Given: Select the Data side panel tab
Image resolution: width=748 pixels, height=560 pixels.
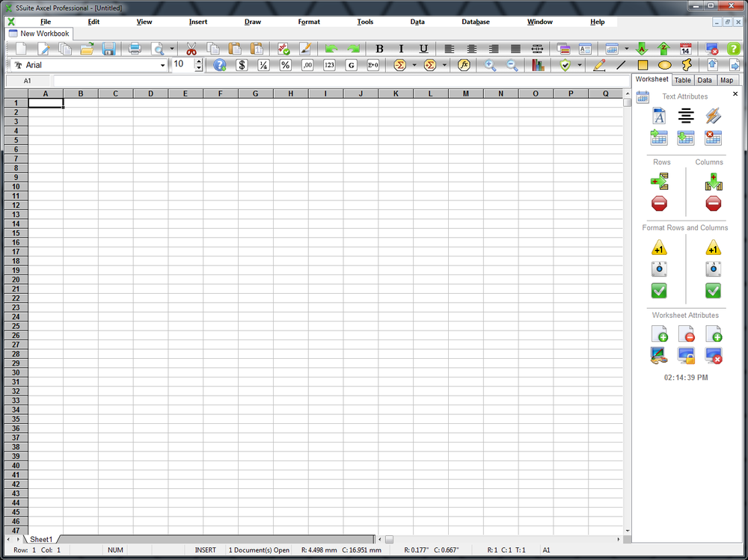Looking at the screenshot, I should coord(705,80).
